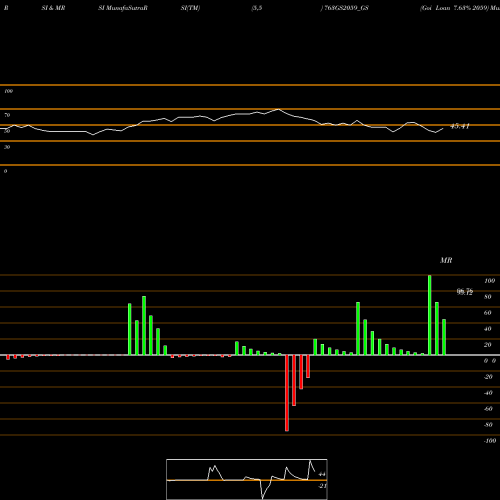Click the 'Goi Loan 7.68% 2059' title text
Screen dimensions: 500x500
[454, 8]
